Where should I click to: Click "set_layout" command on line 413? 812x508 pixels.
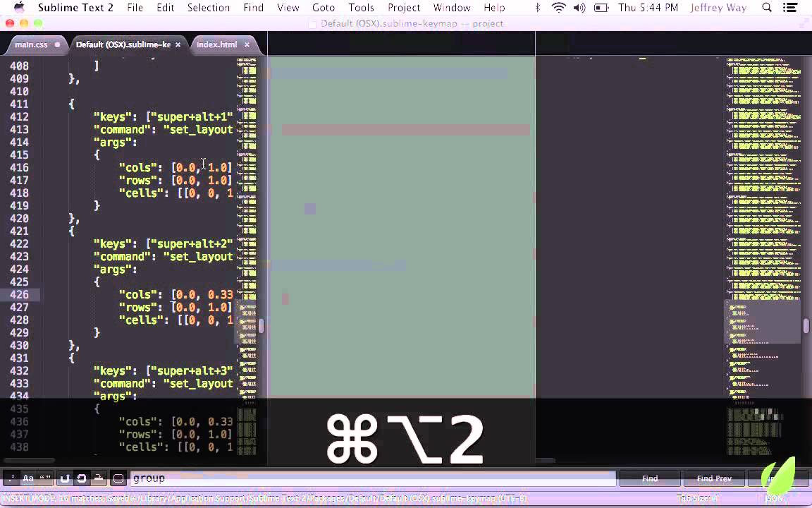(x=198, y=130)
